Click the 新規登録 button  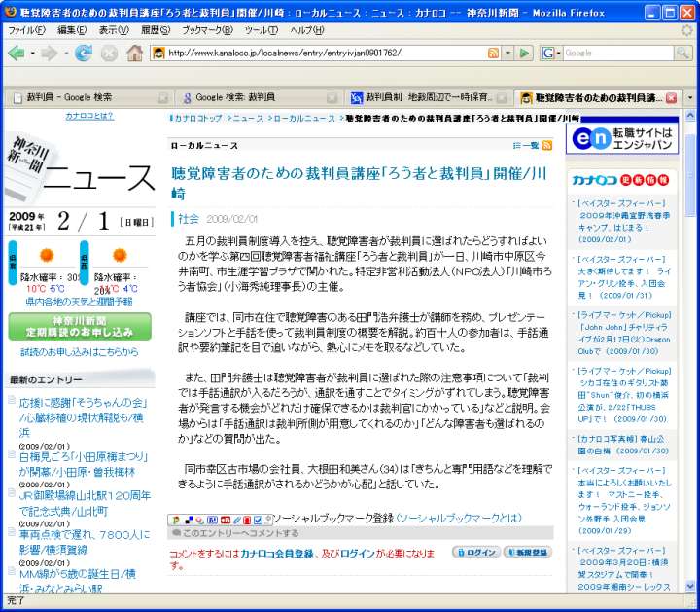tap(525, 553)
